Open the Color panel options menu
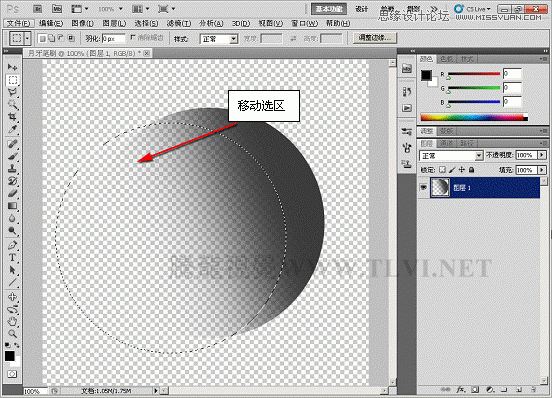The width and height of the screenshot is (552, 398). (543, 59)
